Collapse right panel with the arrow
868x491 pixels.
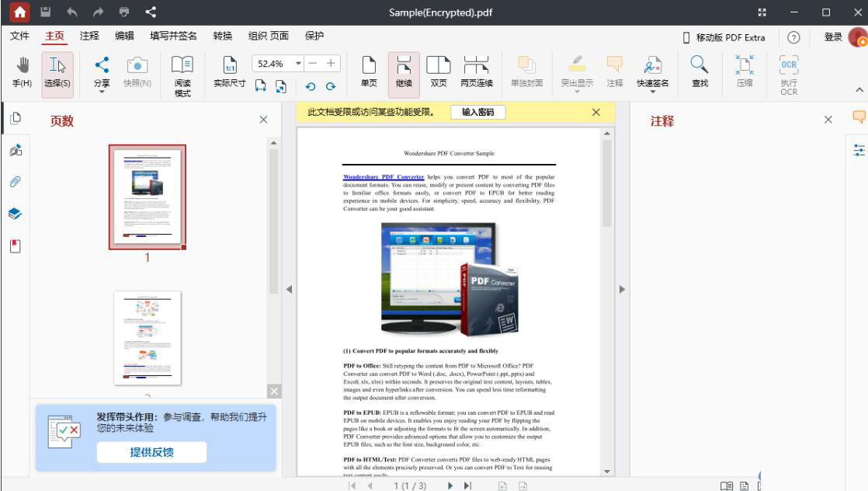[622, 289]
